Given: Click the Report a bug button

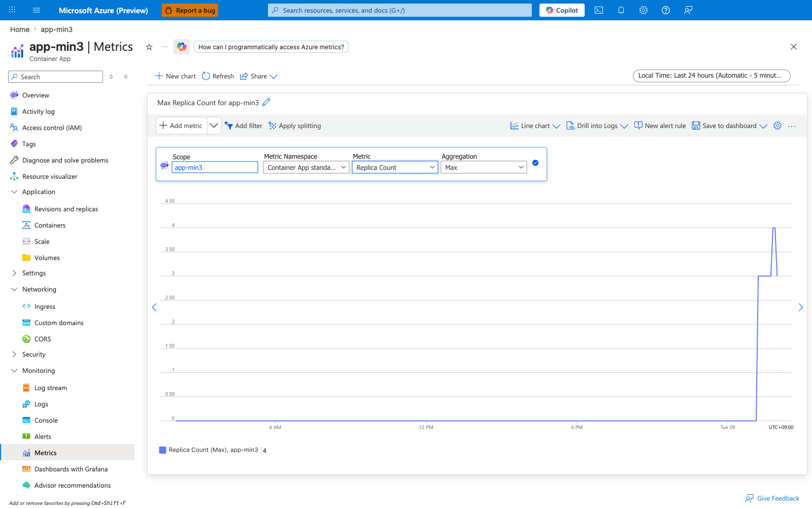Looking at the screenshot, I should (190, 10).
